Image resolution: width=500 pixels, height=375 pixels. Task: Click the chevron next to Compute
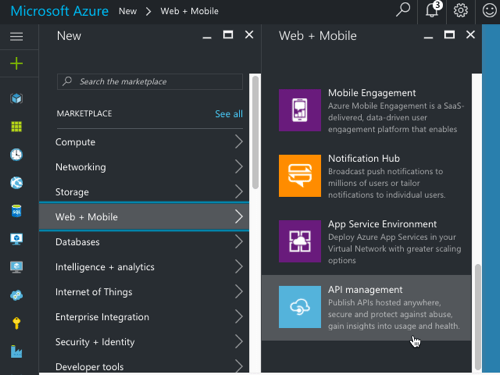pyautogui.click(x=239, y=142)
